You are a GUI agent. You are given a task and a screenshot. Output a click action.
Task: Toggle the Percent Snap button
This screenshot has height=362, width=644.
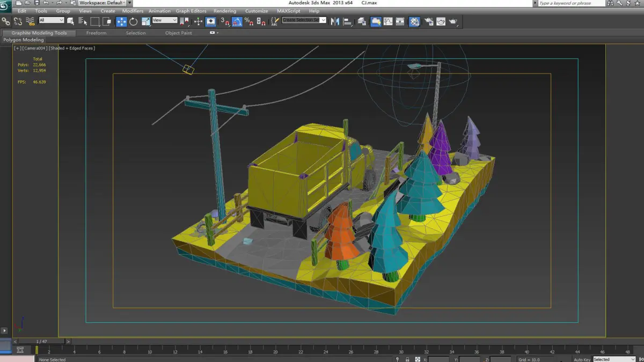(248, 21)
